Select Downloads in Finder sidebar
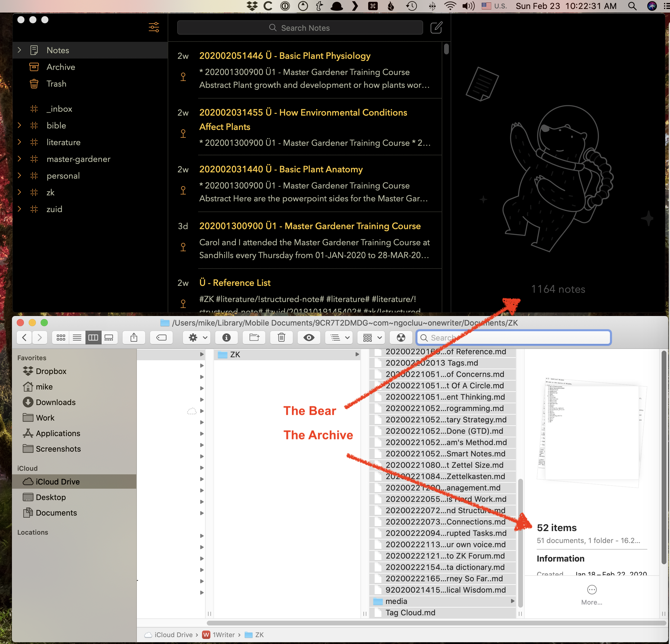 [74, 402]
